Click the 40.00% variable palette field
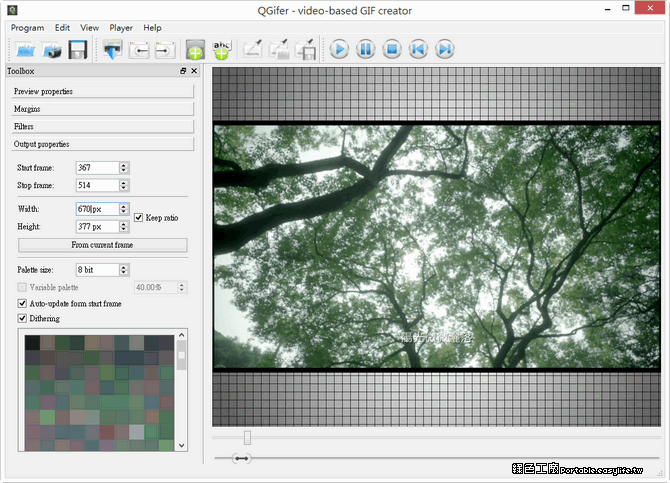The height and width of the screenshot is (483, 670). (156, 287)
